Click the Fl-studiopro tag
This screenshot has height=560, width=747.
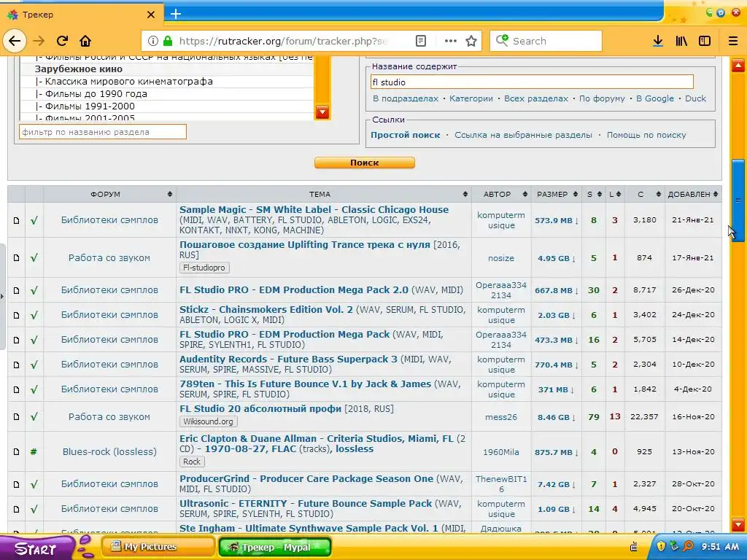pyautogui.click(x=204, y=268)
